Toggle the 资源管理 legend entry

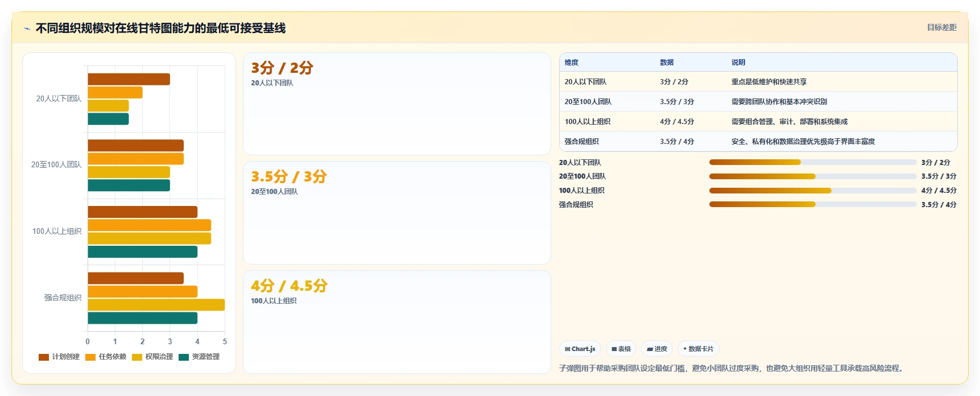(x=199, y=357)
